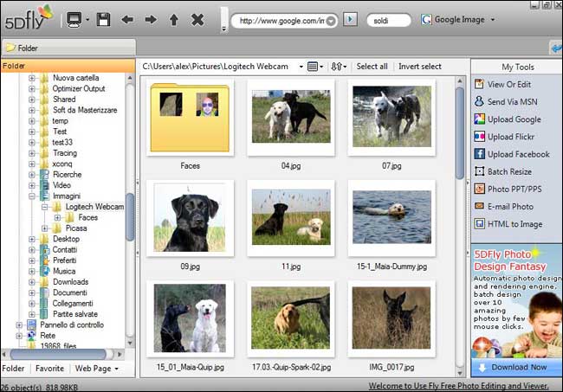Collapse the Logitech Webcam folder node
Screen dimensions: 563x392
[45, 207]
